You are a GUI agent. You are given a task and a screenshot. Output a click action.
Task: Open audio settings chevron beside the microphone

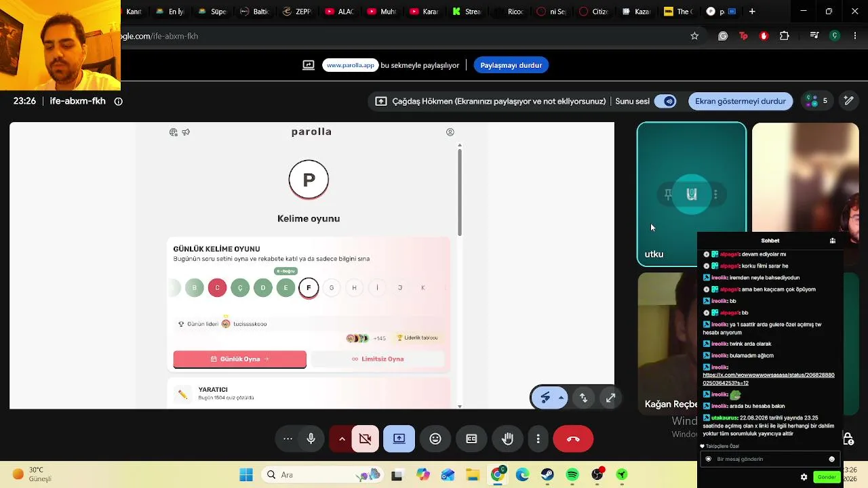point(342,439)
